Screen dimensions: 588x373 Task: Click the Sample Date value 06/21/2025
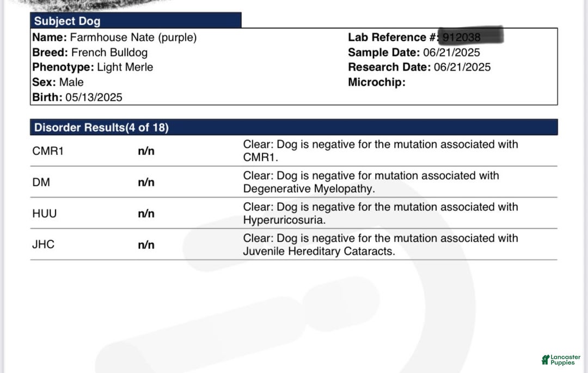tap(451, 52)
